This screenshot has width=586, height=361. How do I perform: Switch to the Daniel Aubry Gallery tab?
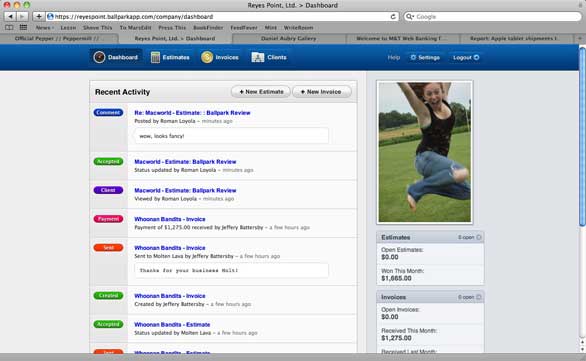289,38
